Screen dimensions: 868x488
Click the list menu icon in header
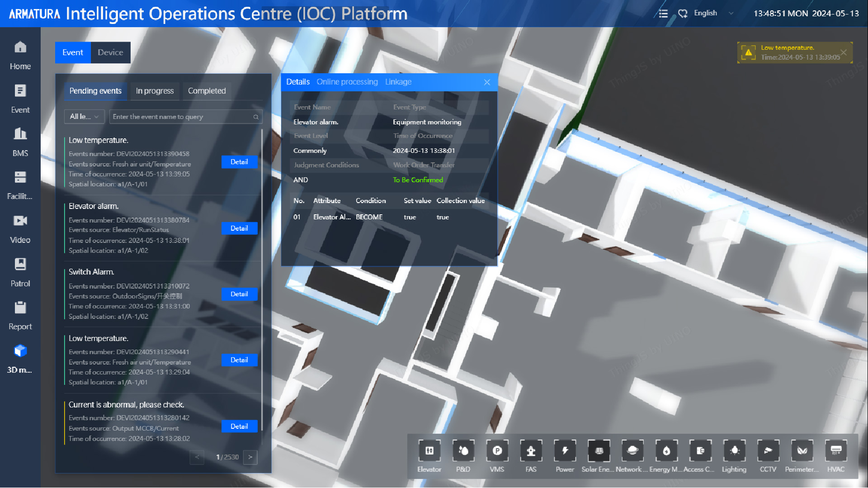coord(663,14)
